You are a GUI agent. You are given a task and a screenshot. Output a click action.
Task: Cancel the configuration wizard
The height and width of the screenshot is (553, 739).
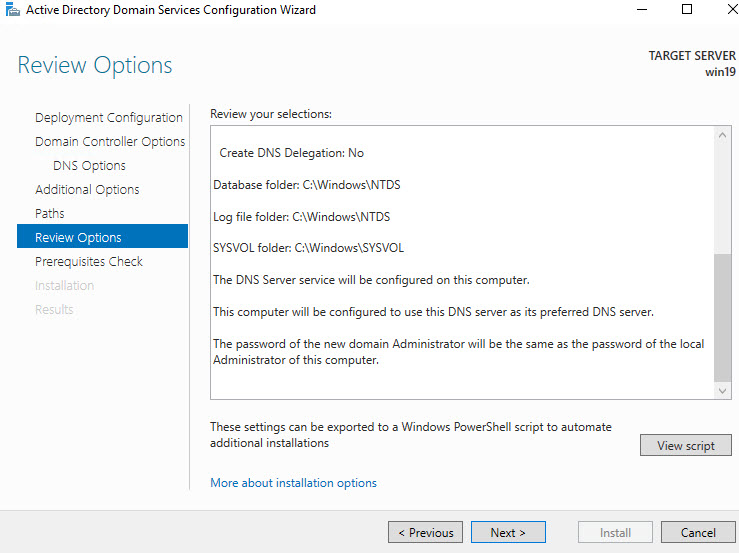[x=699, y=533]
